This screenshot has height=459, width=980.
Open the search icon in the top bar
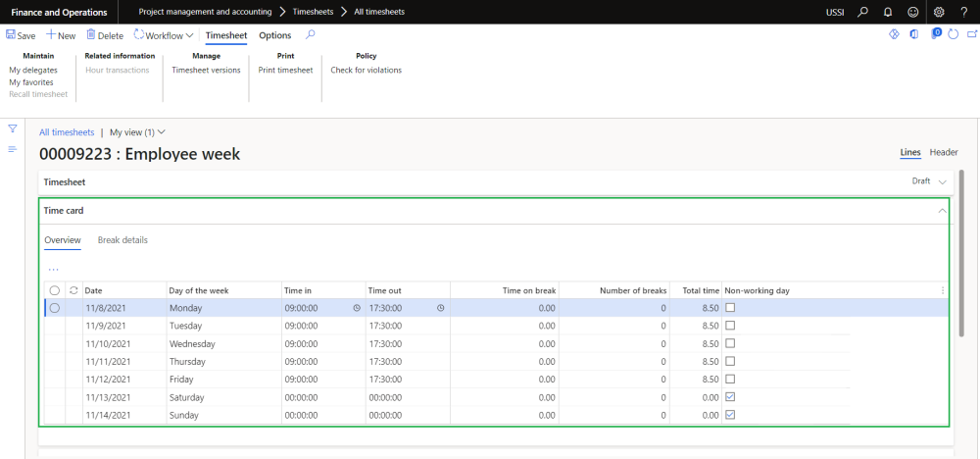(x=862, y=12)
